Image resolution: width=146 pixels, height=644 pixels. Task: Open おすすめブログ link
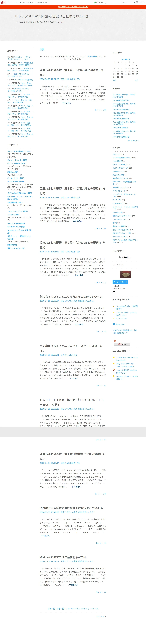pos(121,319)
